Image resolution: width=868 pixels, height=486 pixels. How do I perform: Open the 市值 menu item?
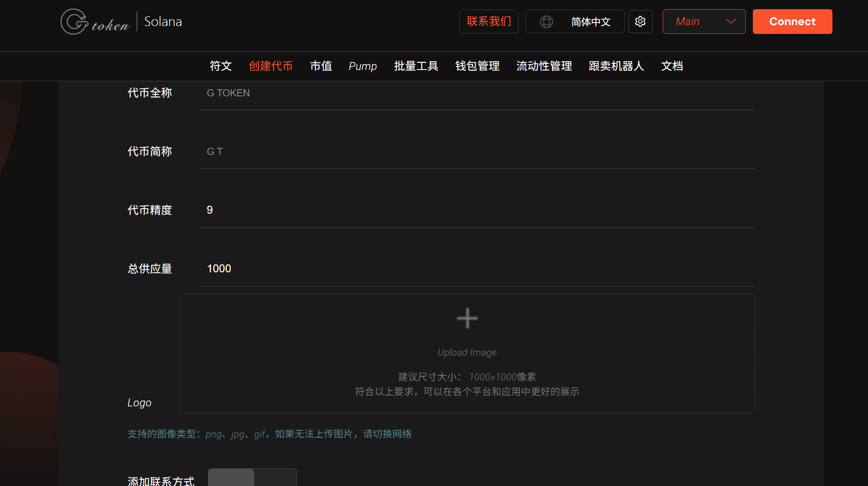point(321,66)
